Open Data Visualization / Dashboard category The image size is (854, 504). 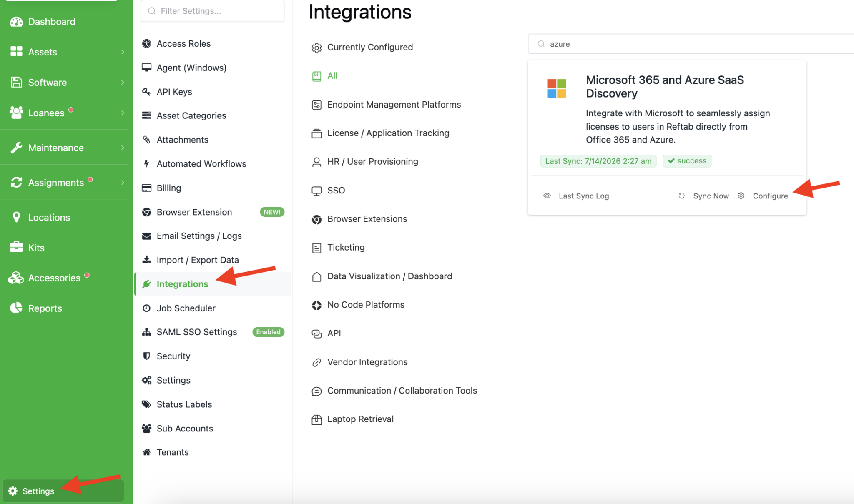coord(382,276)
